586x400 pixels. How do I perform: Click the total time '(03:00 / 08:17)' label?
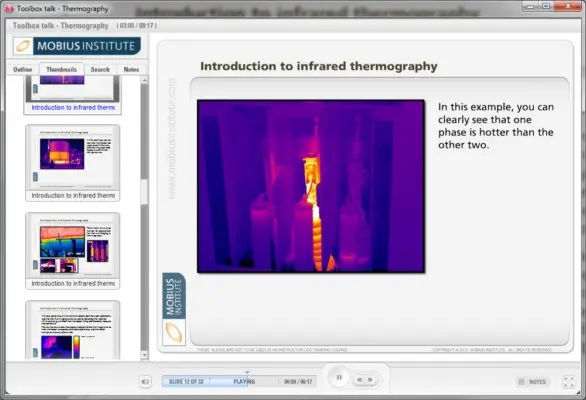(x=137, y=26)
